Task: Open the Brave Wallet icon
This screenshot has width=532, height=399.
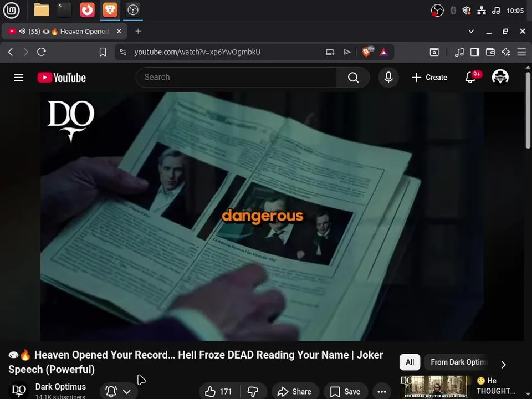Action: point(490,52)
